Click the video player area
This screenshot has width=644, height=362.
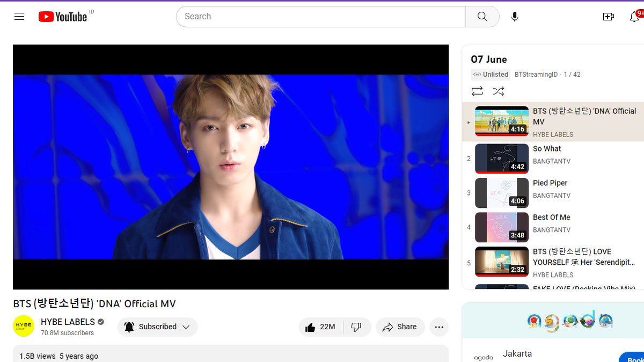[x=231, y=167]
